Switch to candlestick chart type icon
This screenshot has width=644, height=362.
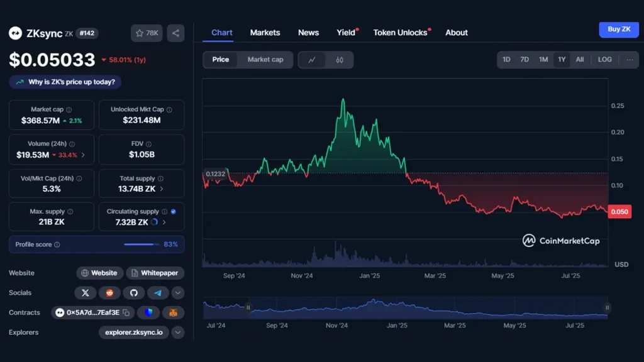(x=339, y=60)
